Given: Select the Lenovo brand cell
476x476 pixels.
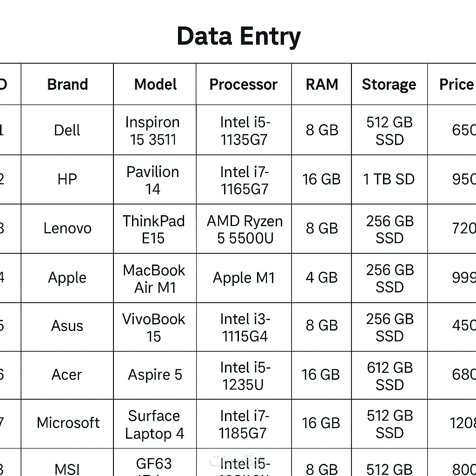Looking at the screenshot, I should coord(67,228).
